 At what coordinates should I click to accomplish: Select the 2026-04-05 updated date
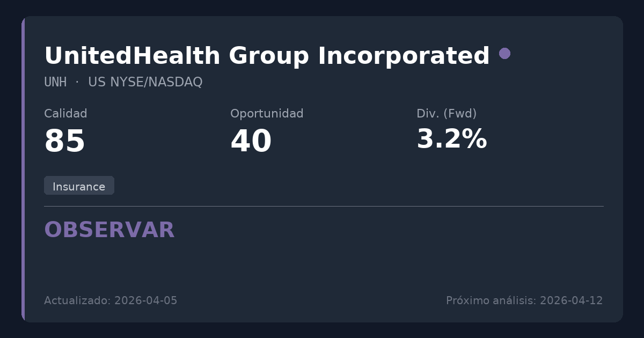click(146, 300)
